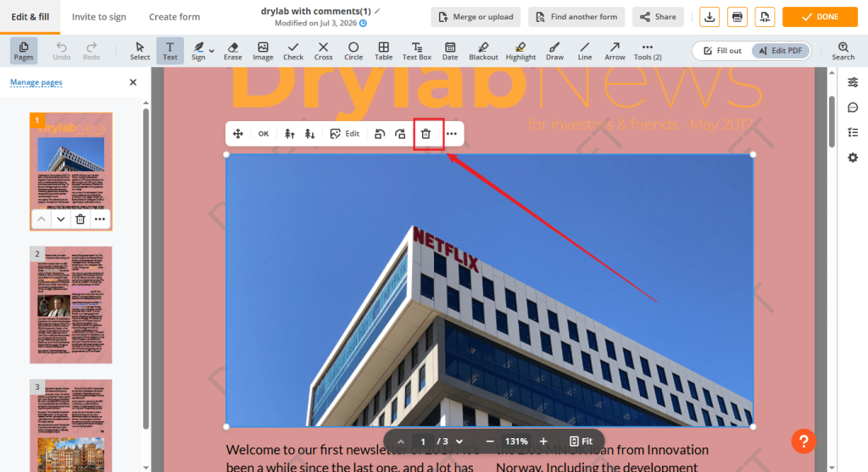
Task: Select the Check mark tool
Action: point(292,50)
